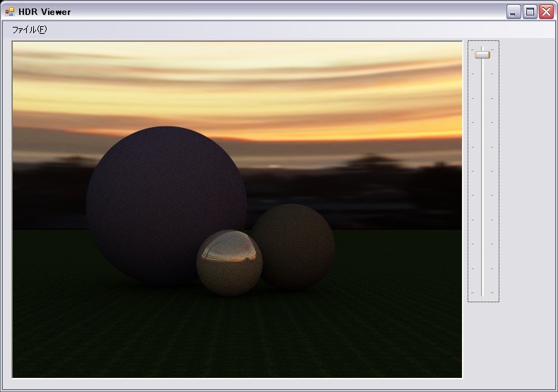
Task: Click the HDR Viewer application icon in title bar
Action: click(x=10, y=12)
